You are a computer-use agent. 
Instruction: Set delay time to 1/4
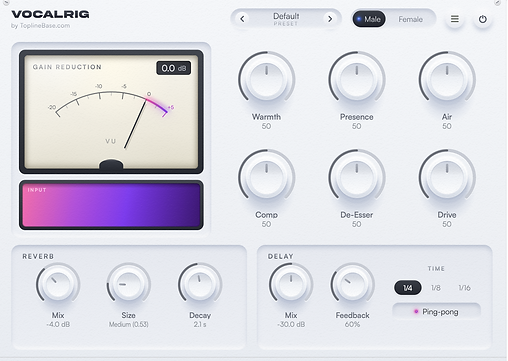pos(408,288)
